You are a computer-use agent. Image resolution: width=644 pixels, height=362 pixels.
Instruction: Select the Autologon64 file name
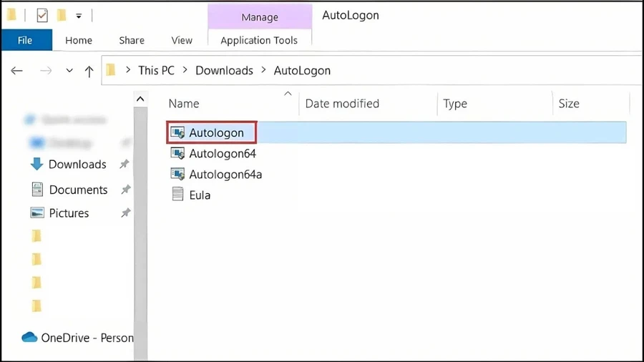223,154
